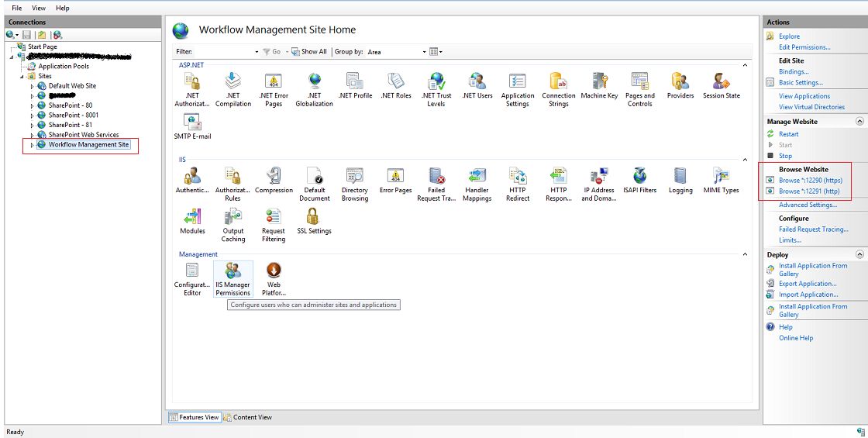Open the View menu
This screenshot has height=438, width=868.
pos(39,9)
